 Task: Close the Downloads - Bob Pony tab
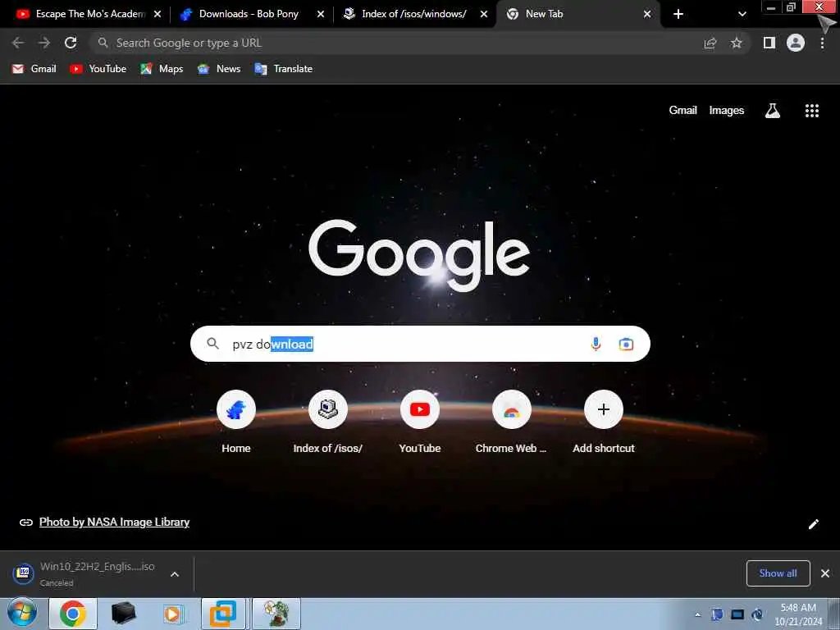tap(321, 14)
